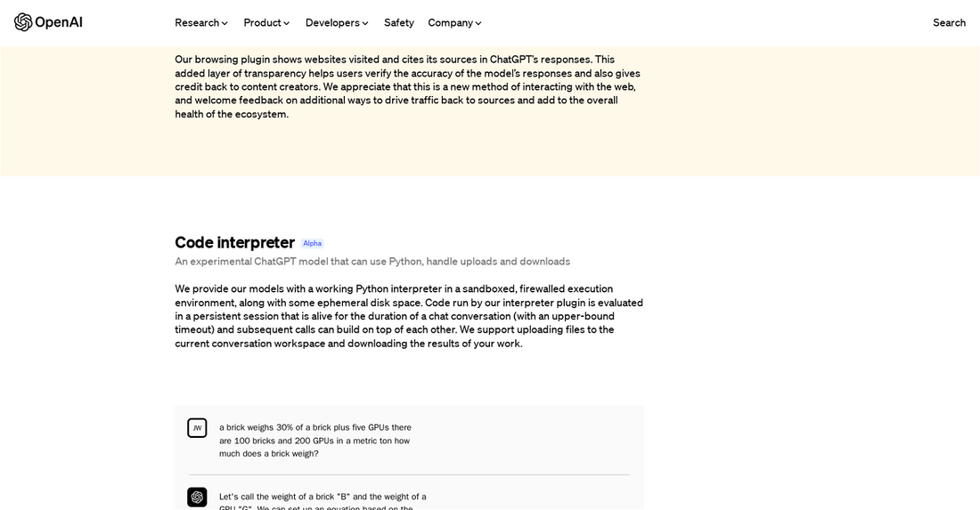The image size is (980, 510).
Task: Click the ChatGPT assistant avatar icon
Action: click(197, 498)
